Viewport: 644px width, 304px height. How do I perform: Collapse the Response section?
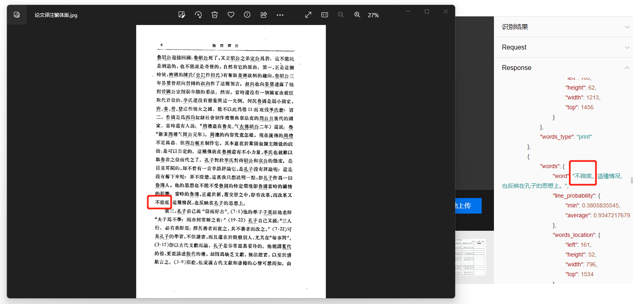click(627, 68)
